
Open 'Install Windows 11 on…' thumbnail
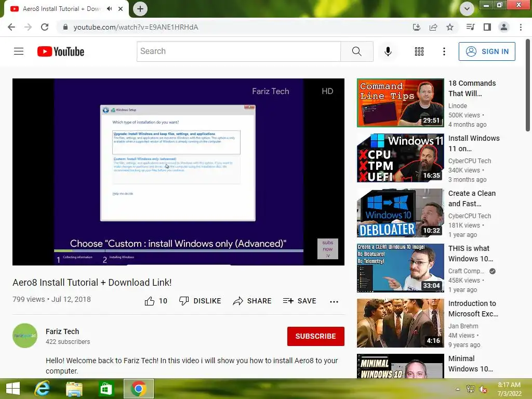click(401, 158)
